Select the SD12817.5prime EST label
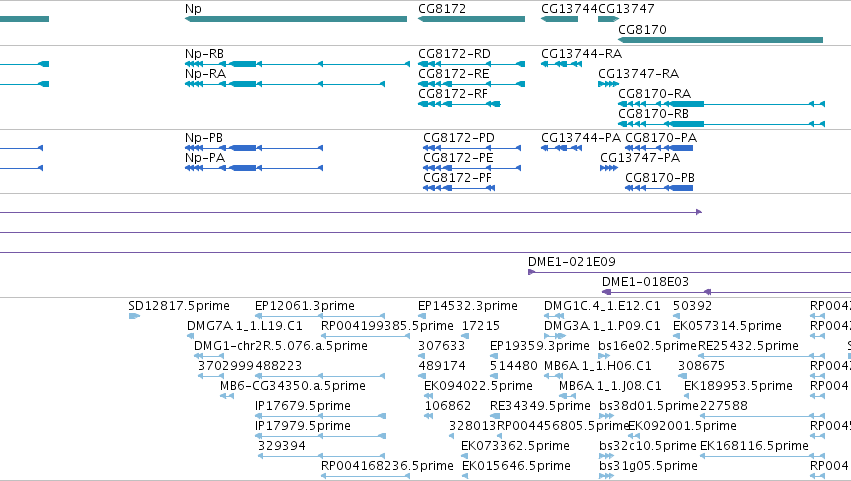851x481 pixels. point(179,306)
